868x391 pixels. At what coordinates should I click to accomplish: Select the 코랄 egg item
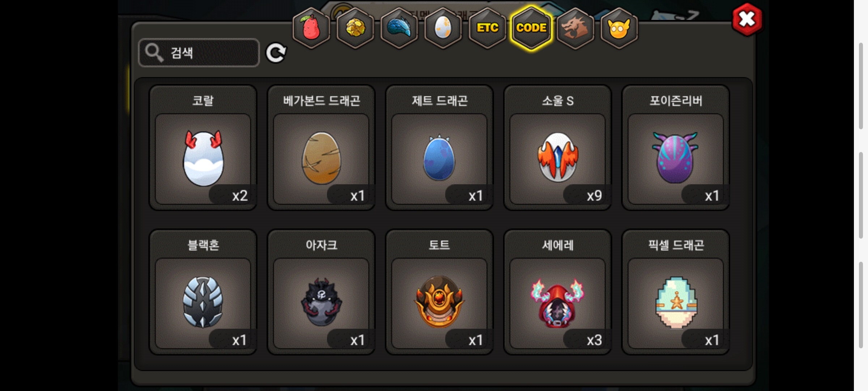coord(203,148)
